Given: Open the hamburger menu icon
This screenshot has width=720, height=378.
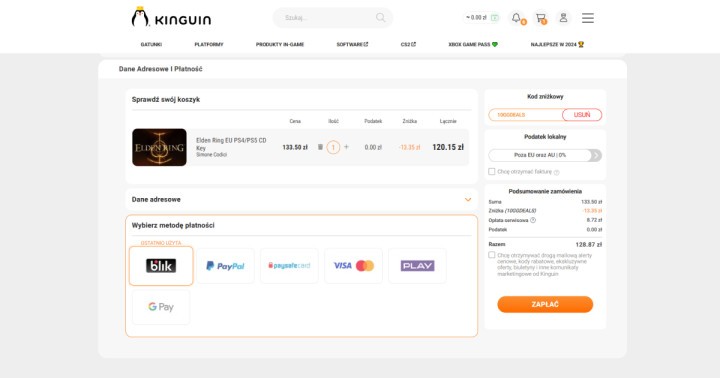Looking at the screenshot, I should pos(588,18).
